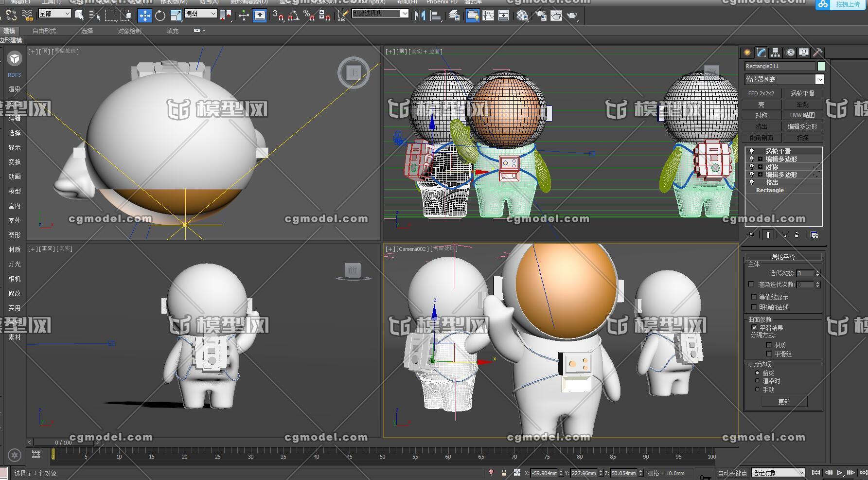The width and height of the screenshot is (868, 480).
Task: Open the 修改器(M) menu
Action: tap(174, 2)
